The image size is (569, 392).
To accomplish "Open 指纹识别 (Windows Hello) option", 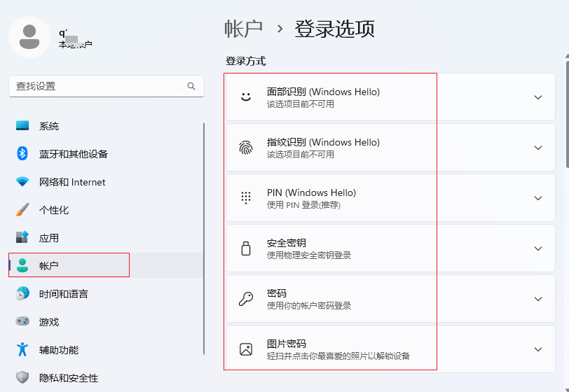I will pos(390,148).
